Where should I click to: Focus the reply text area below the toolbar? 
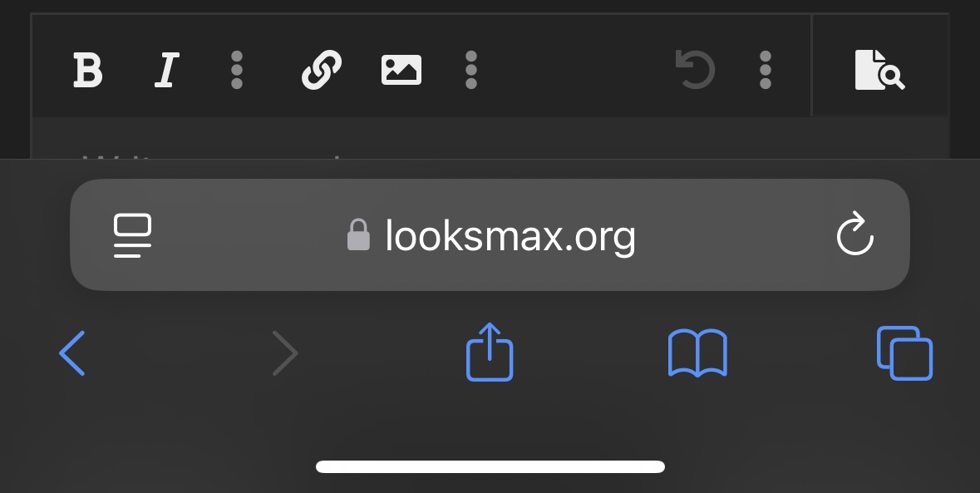pos(490,139)
